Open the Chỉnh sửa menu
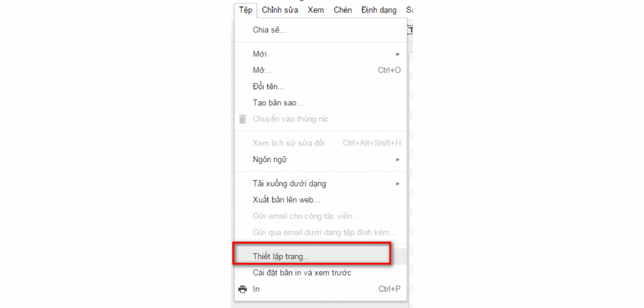 click(x=280, y=10)
